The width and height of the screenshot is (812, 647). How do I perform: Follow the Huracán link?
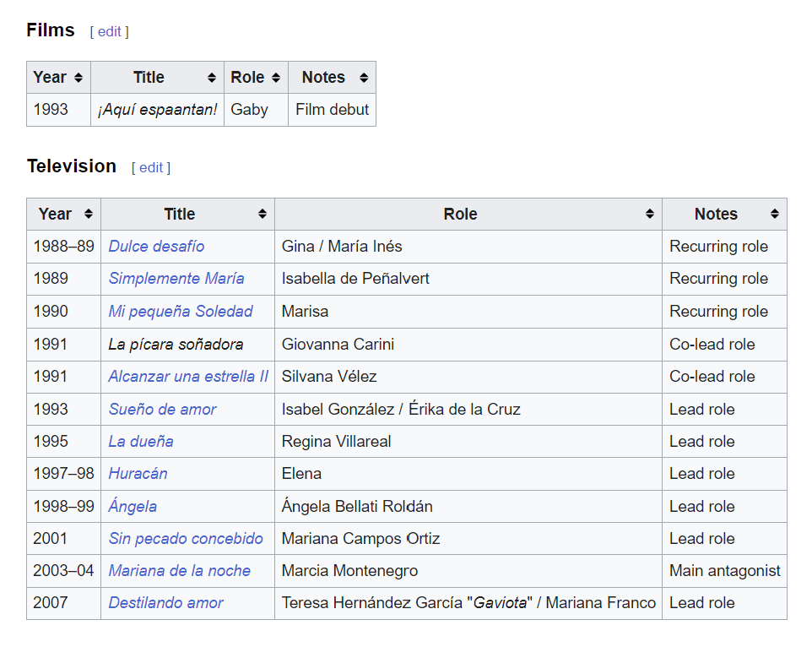pos(138,474)
